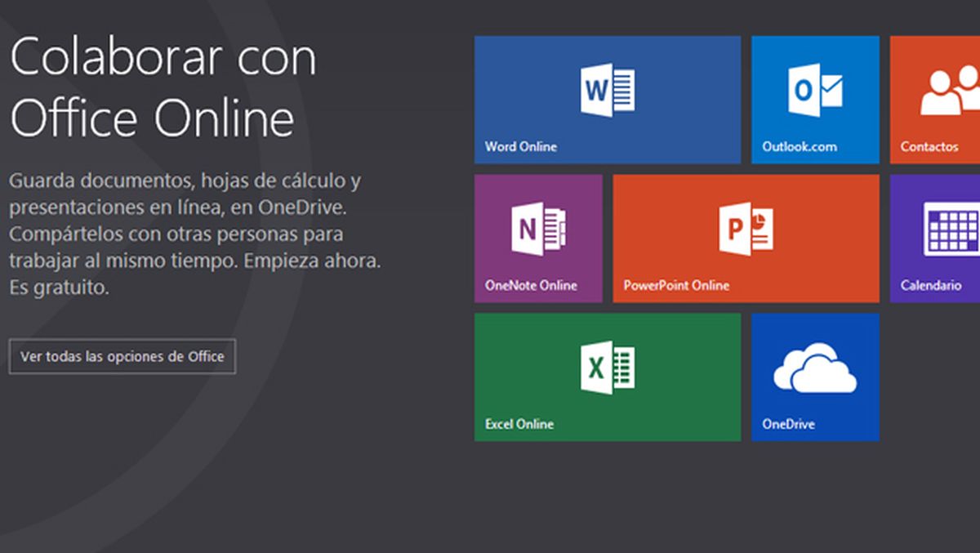Click the Colaborar con Office Online heading
This screenshot has width=980, height=553.
(162, 86)
